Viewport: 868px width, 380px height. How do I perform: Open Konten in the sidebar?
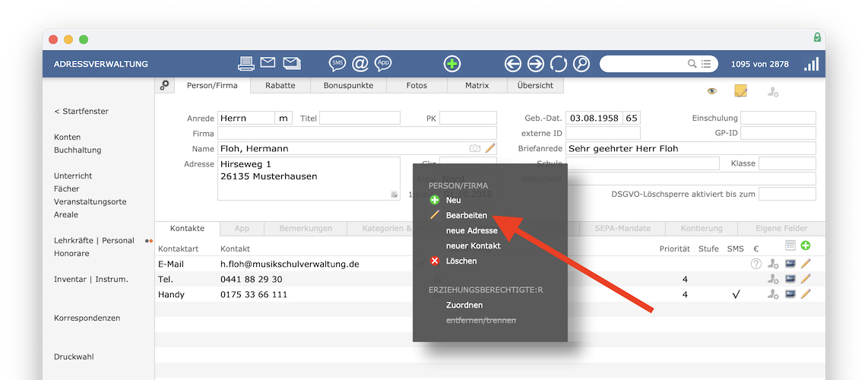click(x=67, y=137)
